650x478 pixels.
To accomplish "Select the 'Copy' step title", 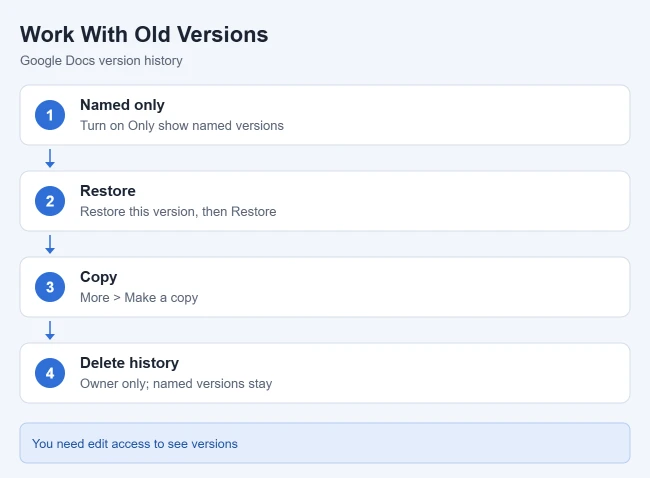I will [x=98, y=277].
